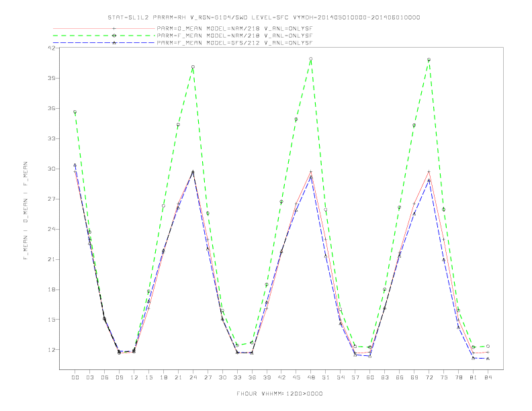The height and width of the screenshot is (411, 532).
Task: Click x-axis tick label 75
Action: tap(444, 377)
